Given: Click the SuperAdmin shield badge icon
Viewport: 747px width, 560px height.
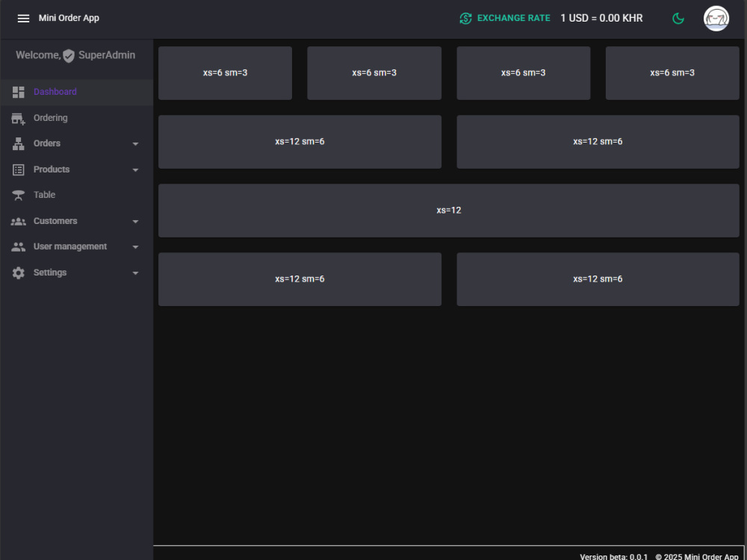Looking at the screenshot, I should [x=69, y=56].
